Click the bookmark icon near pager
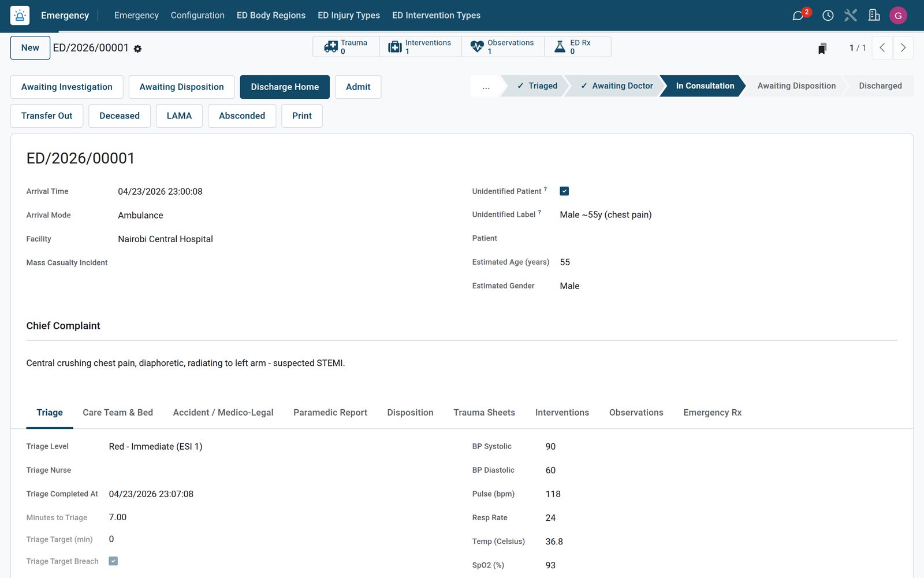This screenshot has width=924, height=578. 822,49
